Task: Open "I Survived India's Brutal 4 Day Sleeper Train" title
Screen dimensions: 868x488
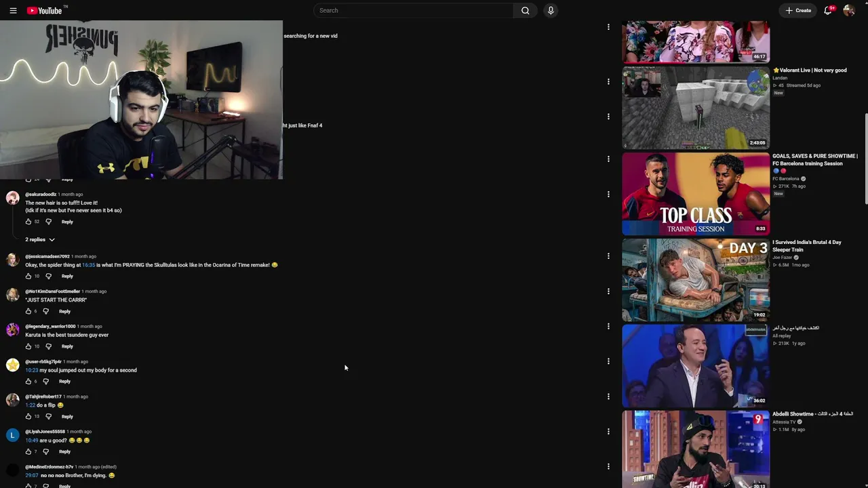Action: click(x=807, y=246)
